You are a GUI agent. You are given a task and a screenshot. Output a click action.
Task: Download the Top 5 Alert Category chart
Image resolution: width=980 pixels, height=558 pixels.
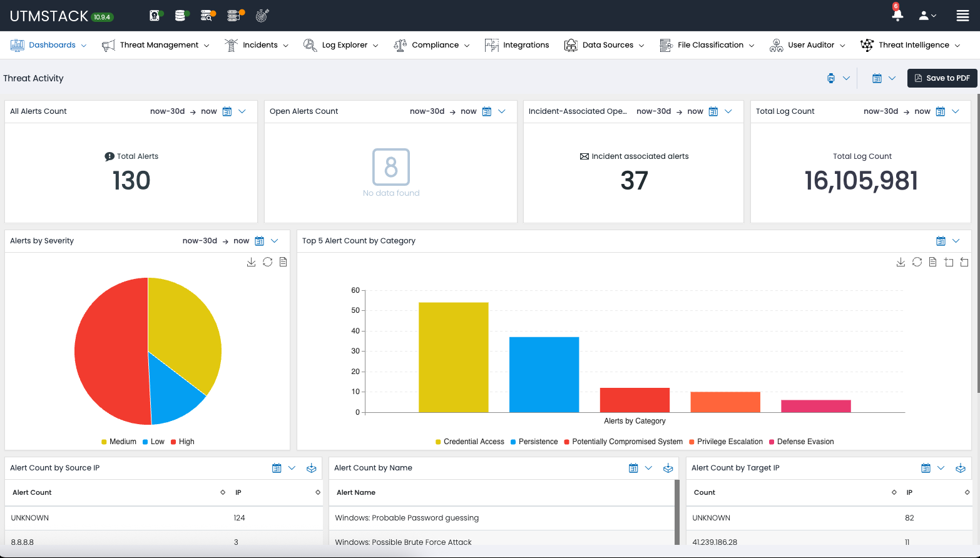[901, 262]
